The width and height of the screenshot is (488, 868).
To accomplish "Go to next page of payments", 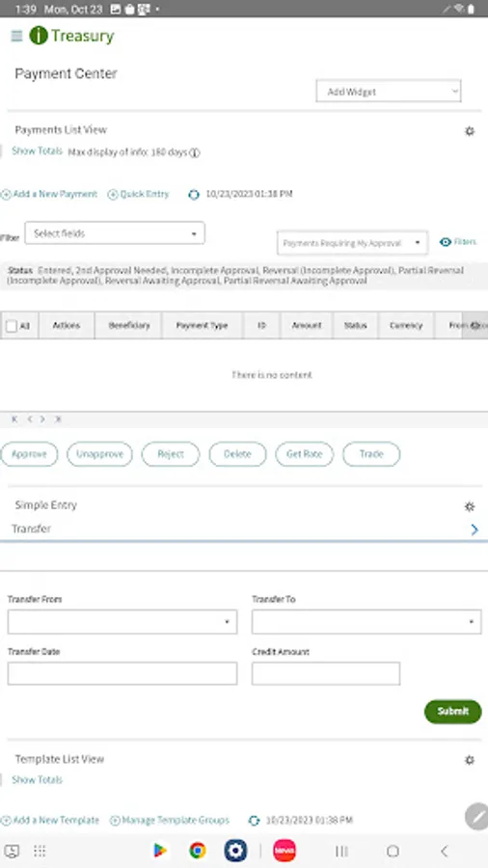I will [x=42, y=420].
